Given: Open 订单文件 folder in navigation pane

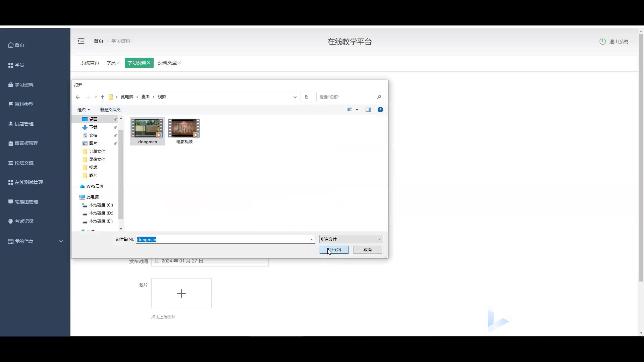Looking at the screenshot, I should (97, 152).
